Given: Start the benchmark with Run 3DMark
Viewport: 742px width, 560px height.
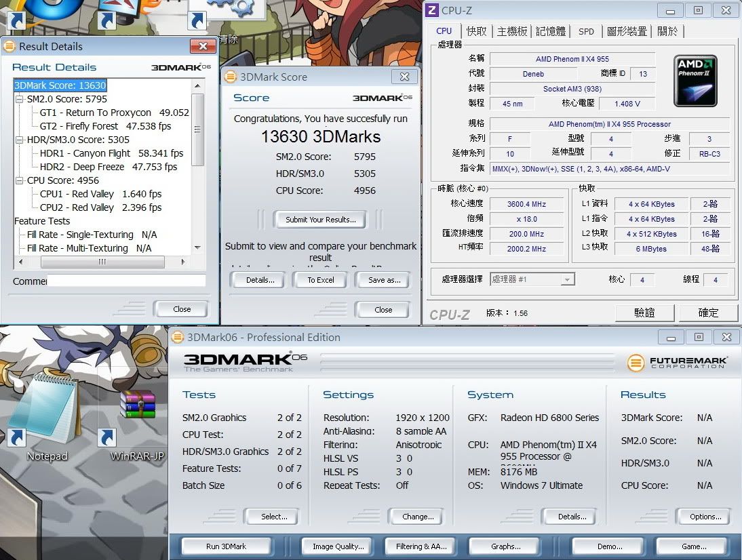Looking at the screenshot, I should 227,546.
